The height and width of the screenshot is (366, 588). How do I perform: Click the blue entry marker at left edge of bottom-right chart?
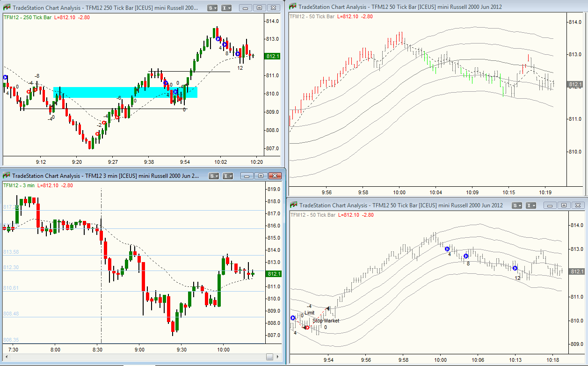293,318
